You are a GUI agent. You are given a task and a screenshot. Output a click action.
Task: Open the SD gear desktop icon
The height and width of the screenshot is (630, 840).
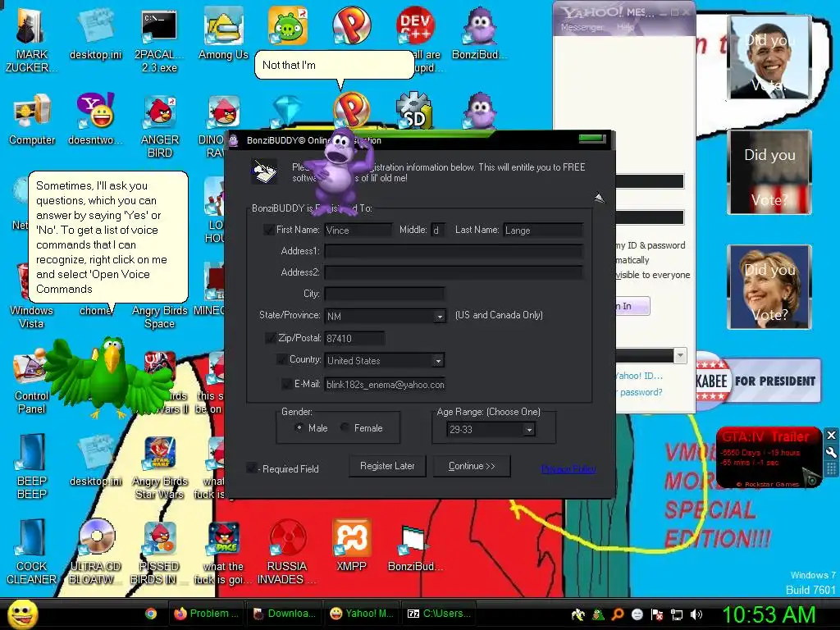click(414, 111)
